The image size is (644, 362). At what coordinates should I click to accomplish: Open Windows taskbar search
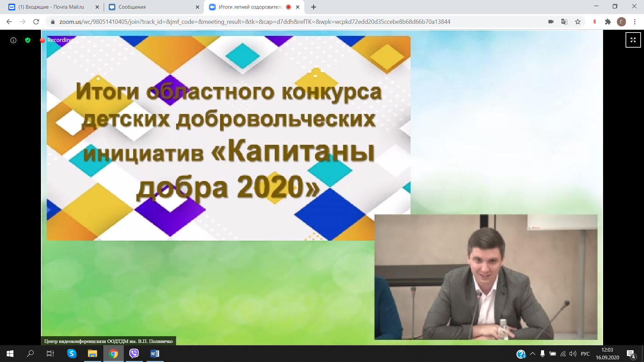tap(30, 354)
